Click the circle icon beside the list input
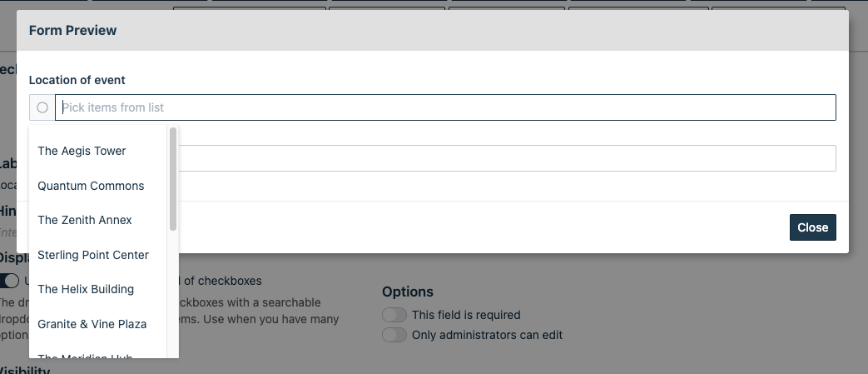Image resolution: width=868 pixels, height=374 pixels. 42,107
